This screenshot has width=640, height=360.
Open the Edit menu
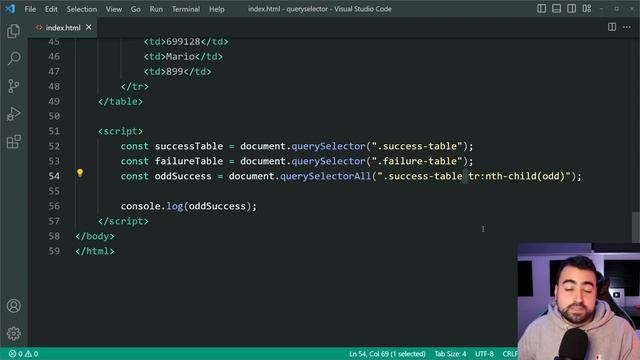point(51,9)
